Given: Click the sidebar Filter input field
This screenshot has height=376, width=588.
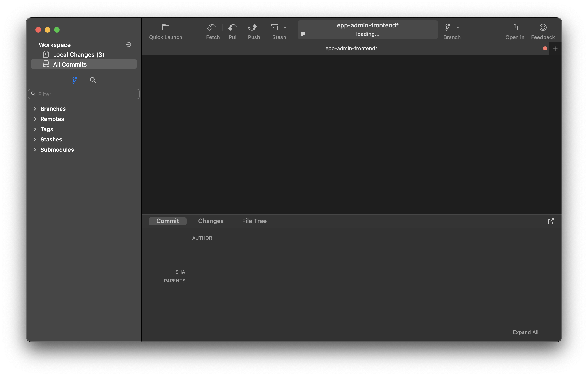Looking at the screenshot, I should (x=84, y=94).
